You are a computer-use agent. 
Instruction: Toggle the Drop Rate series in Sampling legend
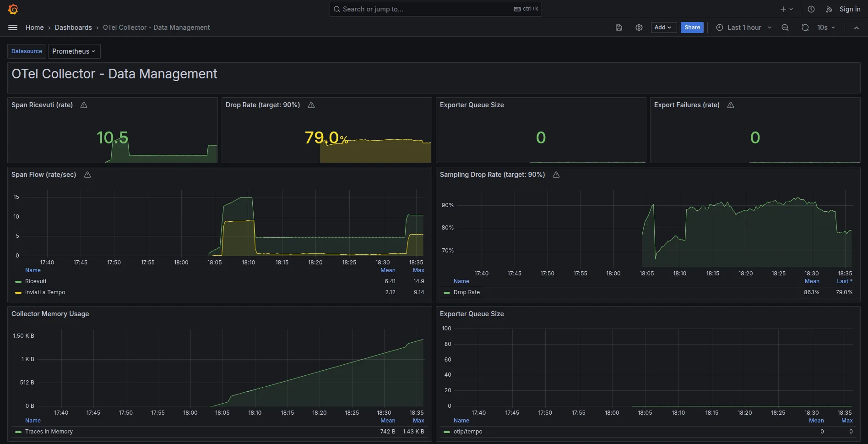tap(467, 292)
